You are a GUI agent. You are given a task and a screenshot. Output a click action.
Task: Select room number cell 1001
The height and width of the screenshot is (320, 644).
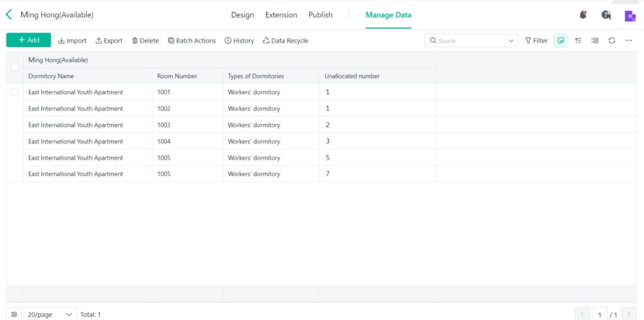(187, 92)
